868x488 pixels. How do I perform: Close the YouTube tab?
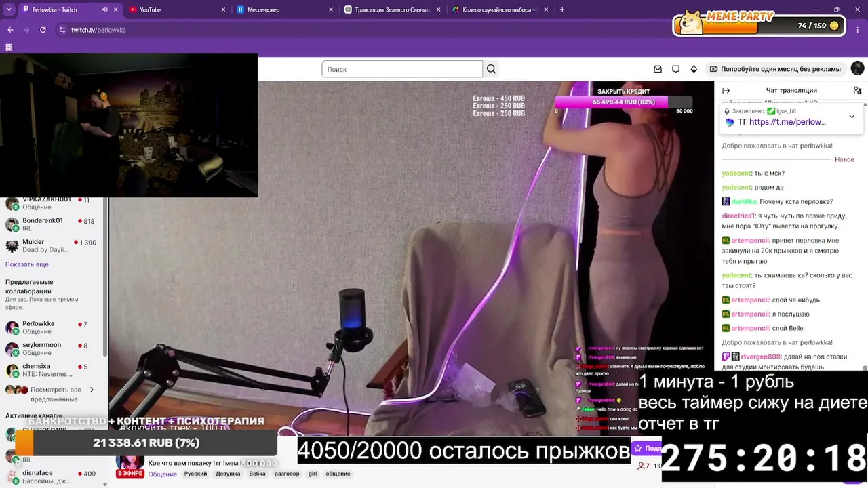click(x=223, y=9)
